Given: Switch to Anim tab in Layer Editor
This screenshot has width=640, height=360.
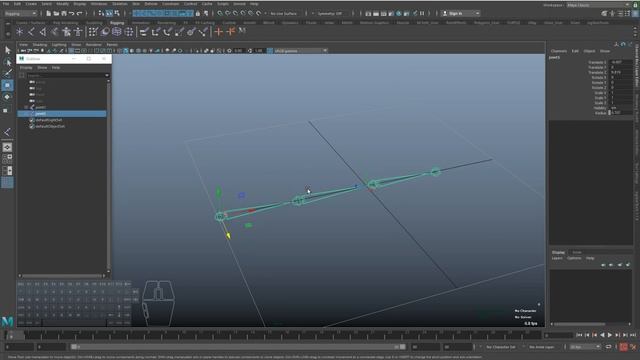Looking at the screenshot, I should pyautogui.click(x=577, y=252).
